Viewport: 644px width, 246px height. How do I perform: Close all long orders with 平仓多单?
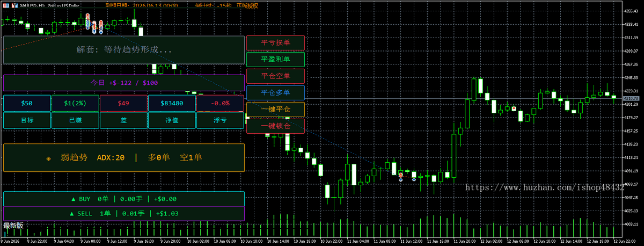click(x=275, y=93)
